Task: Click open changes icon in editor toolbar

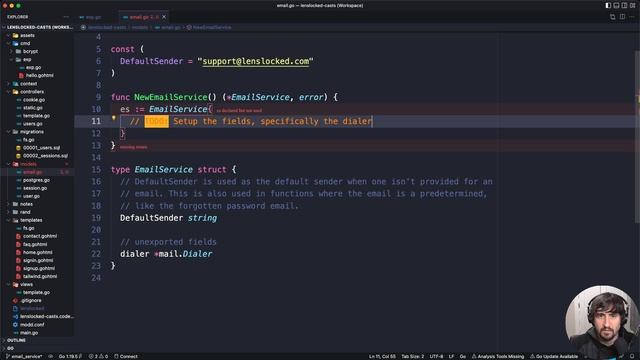Action: [x=613, y=17]
